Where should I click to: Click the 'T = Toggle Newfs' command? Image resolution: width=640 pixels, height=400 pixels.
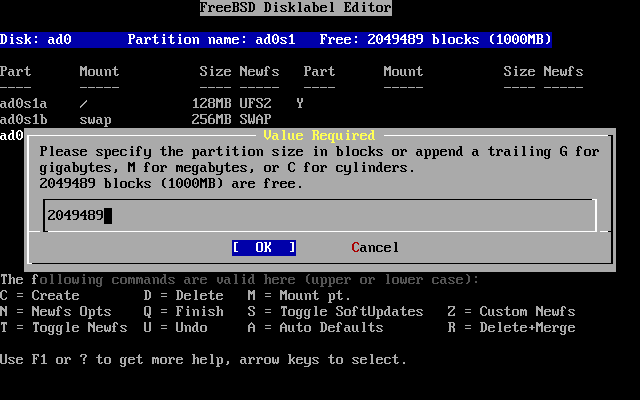(64, 328)
